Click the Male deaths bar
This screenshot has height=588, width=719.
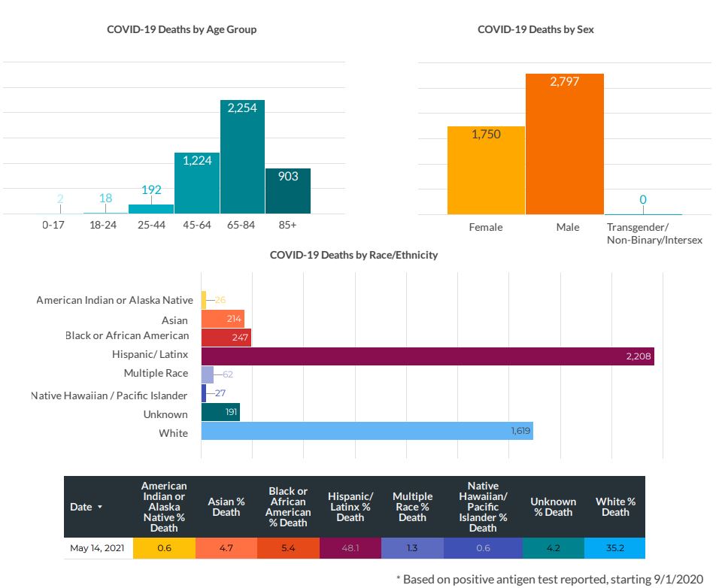[564, 144]
